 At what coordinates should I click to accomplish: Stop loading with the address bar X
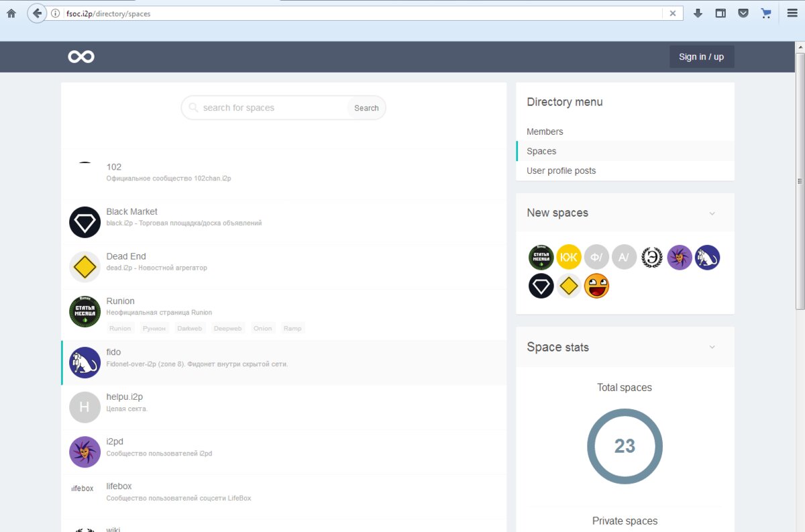673,13
